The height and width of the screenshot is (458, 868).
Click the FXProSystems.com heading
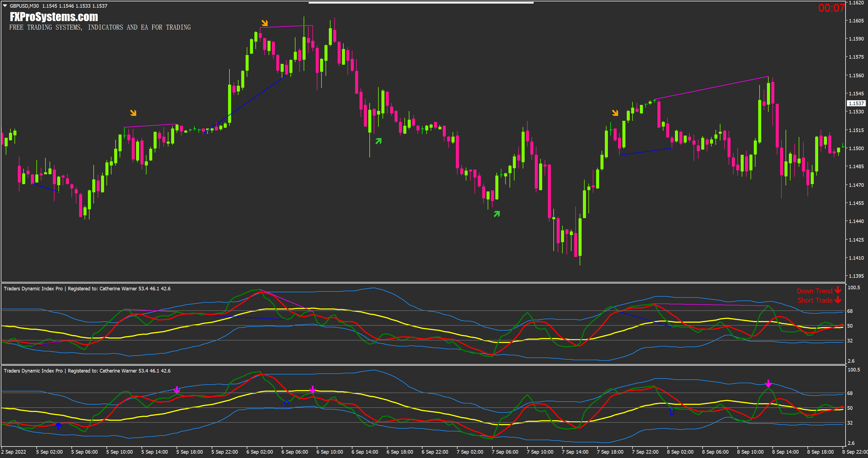tap(54, 17)
